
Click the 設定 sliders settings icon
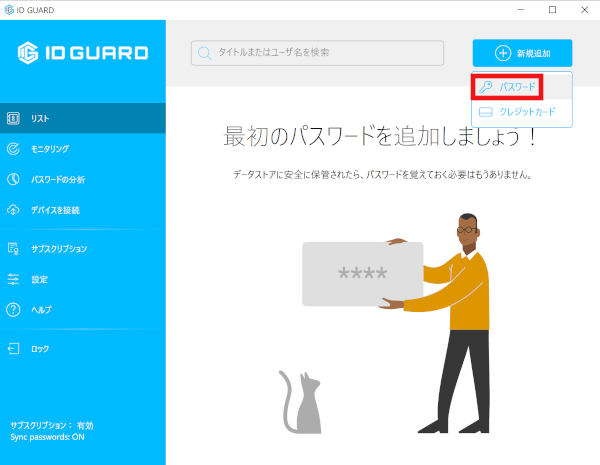point(13,279)
